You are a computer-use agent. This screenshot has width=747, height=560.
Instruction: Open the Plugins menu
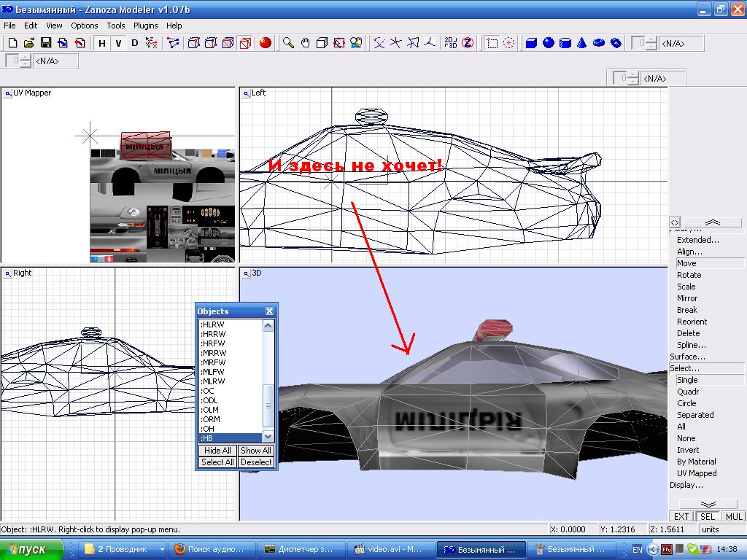point(145,26)
